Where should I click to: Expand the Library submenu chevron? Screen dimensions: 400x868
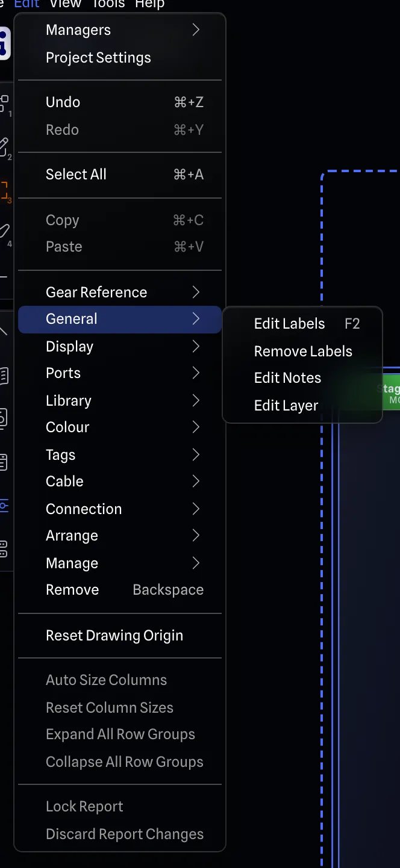point(196,400)
